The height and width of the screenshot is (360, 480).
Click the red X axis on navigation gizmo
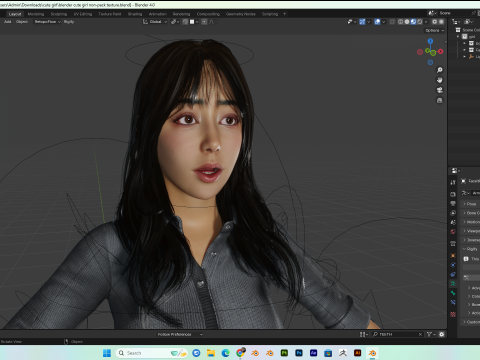441,51
